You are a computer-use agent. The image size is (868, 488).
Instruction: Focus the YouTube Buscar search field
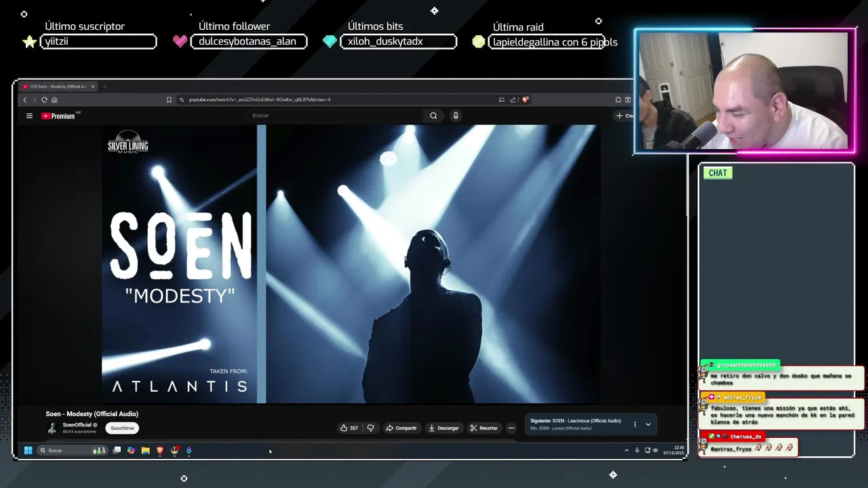[336, 116]
